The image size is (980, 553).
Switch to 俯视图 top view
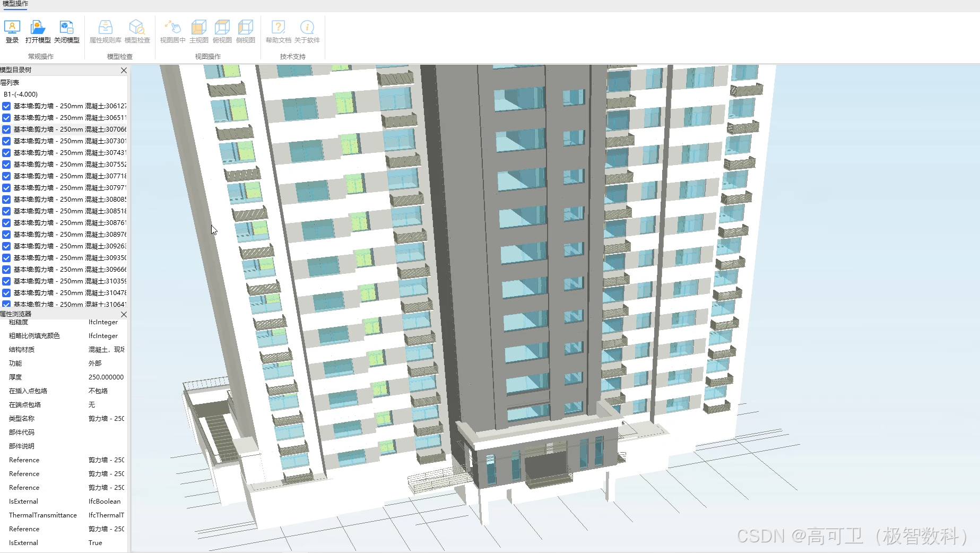[x=222, y=31]
